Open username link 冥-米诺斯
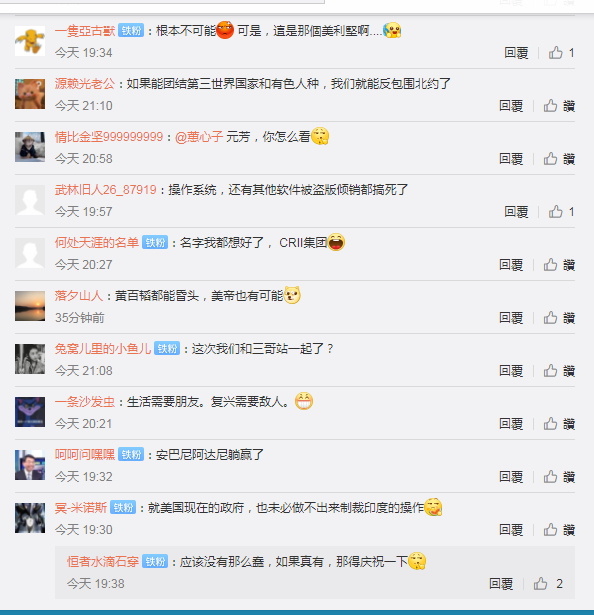This screenshot has height=615, width=594. click(81, 508)
